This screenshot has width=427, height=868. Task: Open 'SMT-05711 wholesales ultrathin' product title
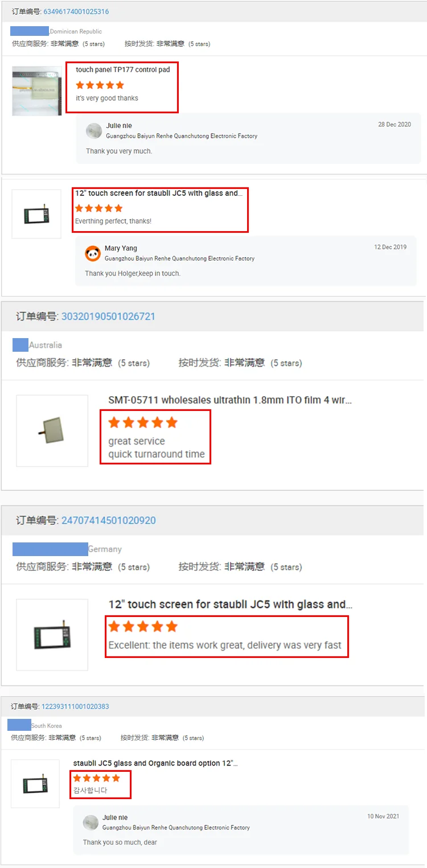(x=230, y=400)
